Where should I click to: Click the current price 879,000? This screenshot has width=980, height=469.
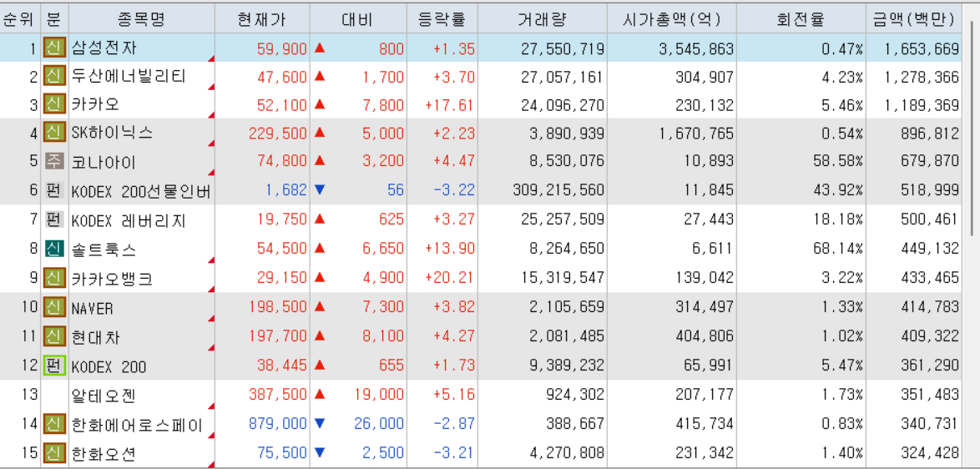tap(277, 424)
